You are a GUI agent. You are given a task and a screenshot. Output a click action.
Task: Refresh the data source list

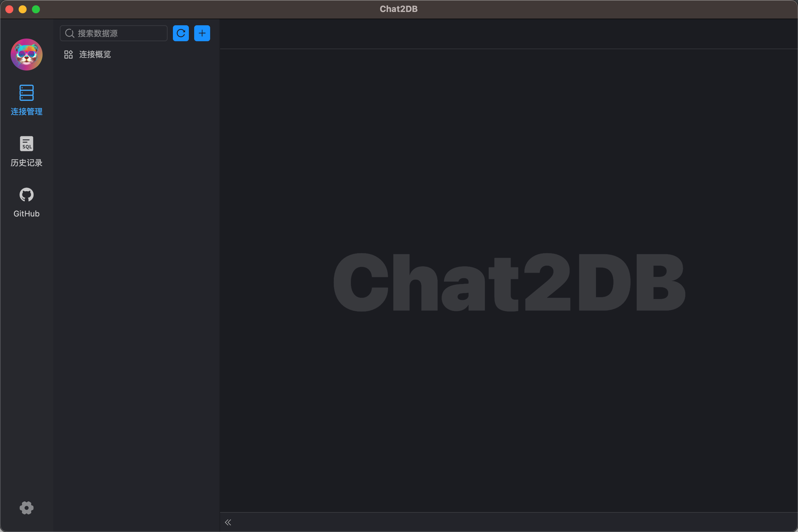click(181, 33)
